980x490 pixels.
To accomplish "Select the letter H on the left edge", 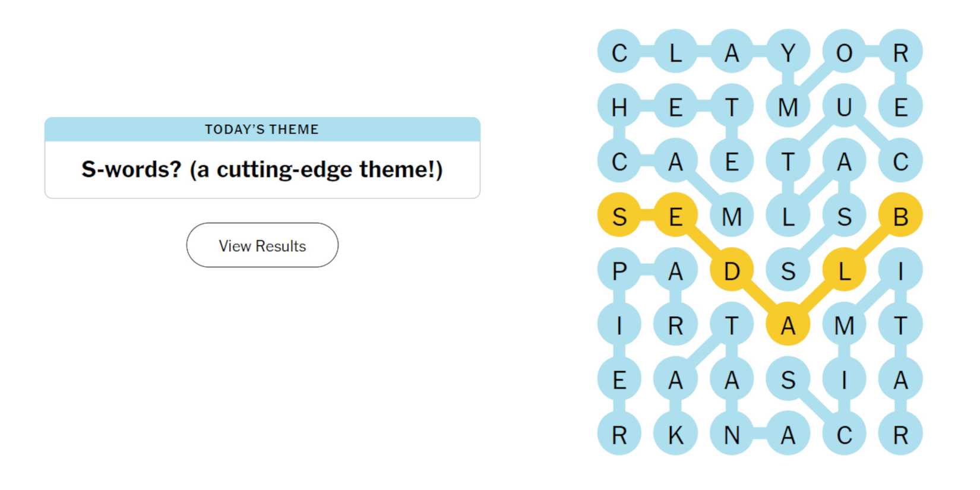I will point(619,107).
